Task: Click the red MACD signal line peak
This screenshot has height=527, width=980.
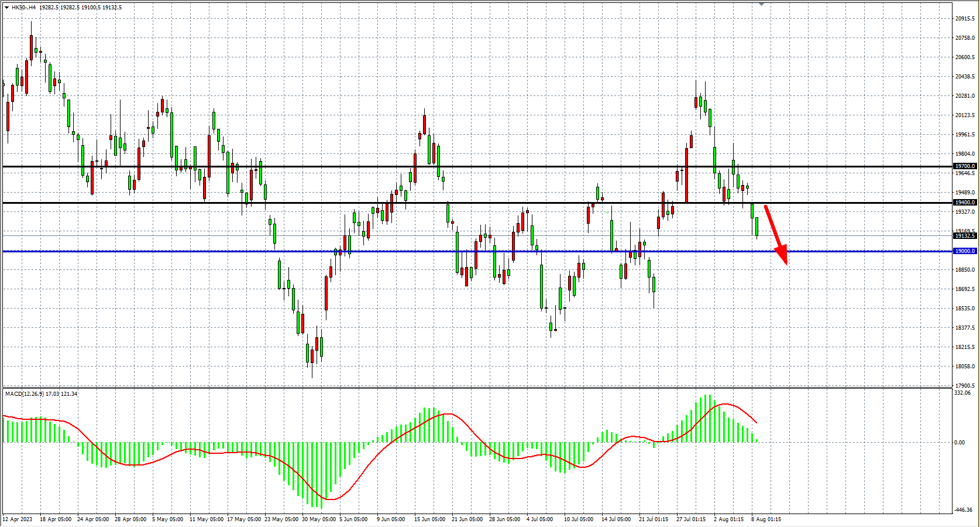Action: 725,404
